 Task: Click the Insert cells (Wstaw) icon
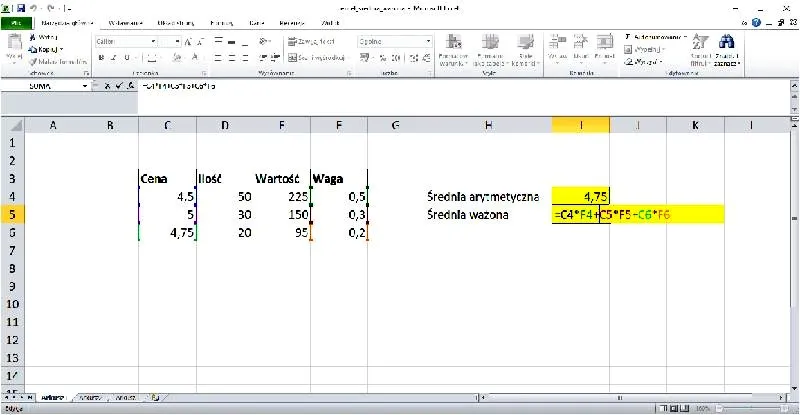[557, 41]
